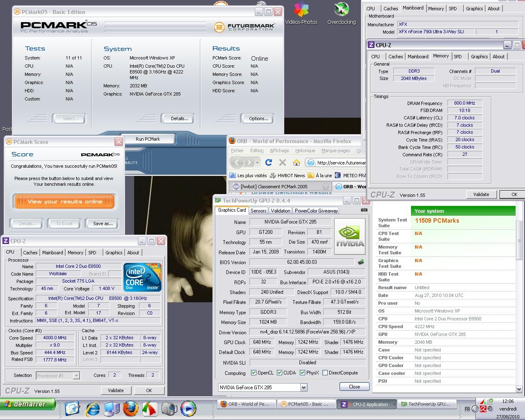The height and width of the screenshot is (420, 525).
Task: Open the Historique menu in Firefox
Action: (x=305, y=151)
